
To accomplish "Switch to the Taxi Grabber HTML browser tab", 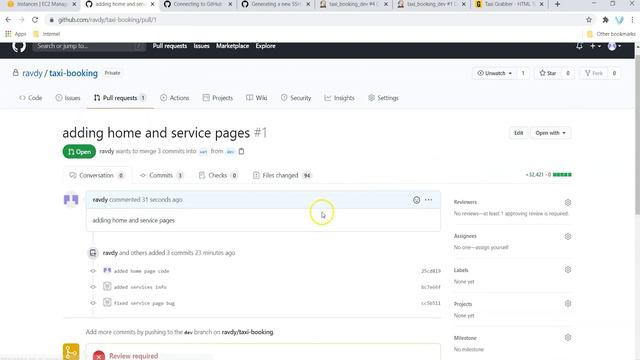I will [x=510, y=4].
